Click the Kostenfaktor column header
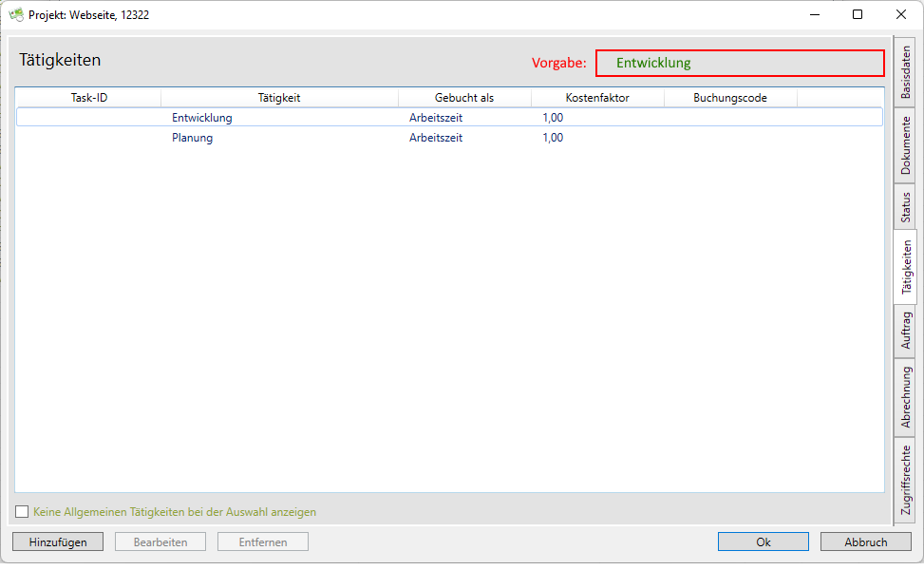The image size is (924, 570). click(x=596, y=97)
